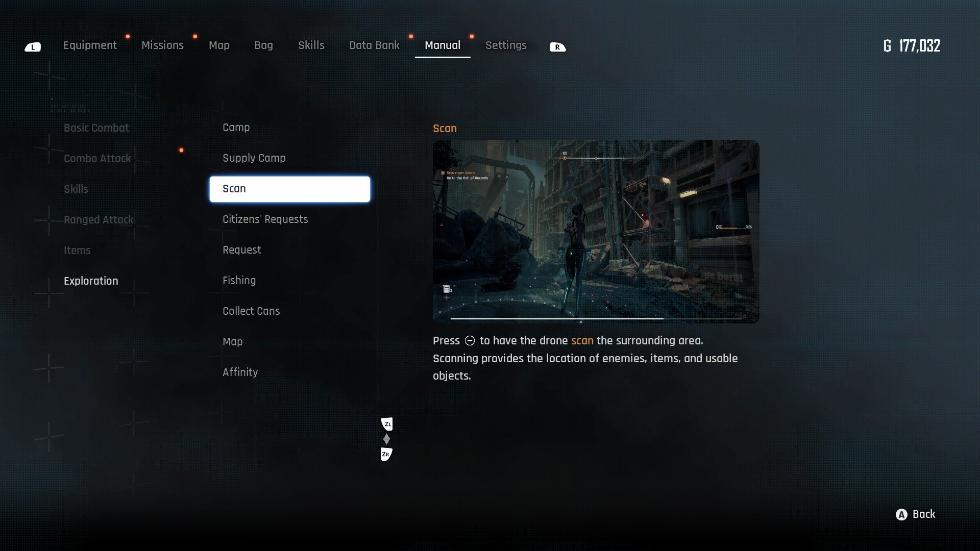Click the minus button glyph in description

(470, 341)
